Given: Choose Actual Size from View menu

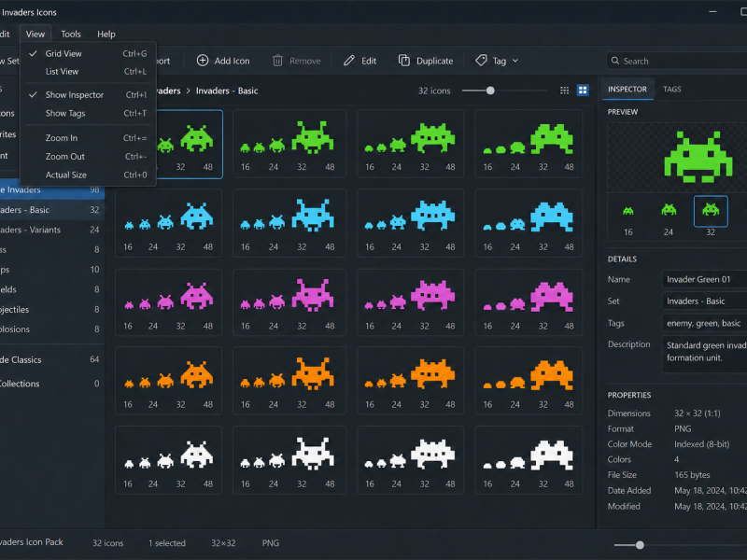Looking at the screenshot, I should pos(89,175).
